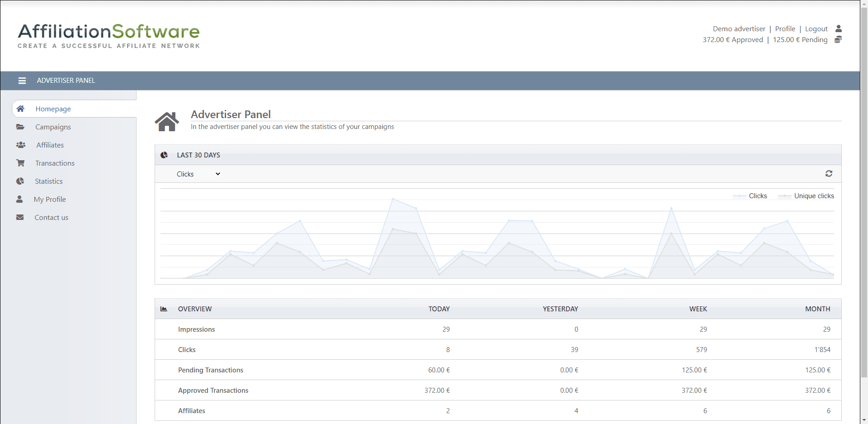
Task: Click the Contact us envelope icon
Action: pyautogui.click(x=20, y=217)
